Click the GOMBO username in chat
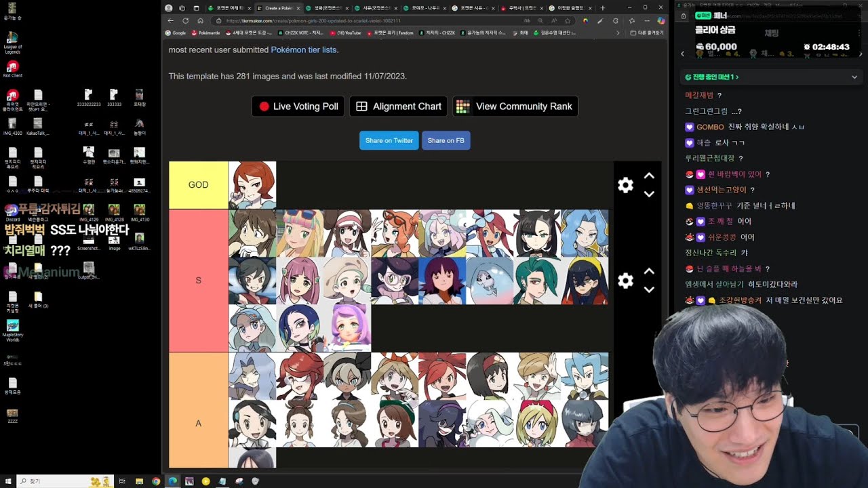This screenshot has height=488, width=868. [x=710, y=127]
